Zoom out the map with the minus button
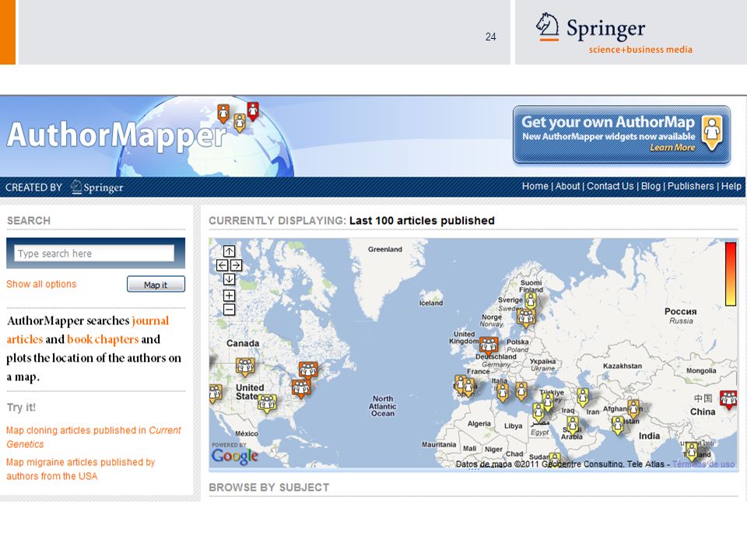Viewport: 747px width, 560px height. (229, 310)
